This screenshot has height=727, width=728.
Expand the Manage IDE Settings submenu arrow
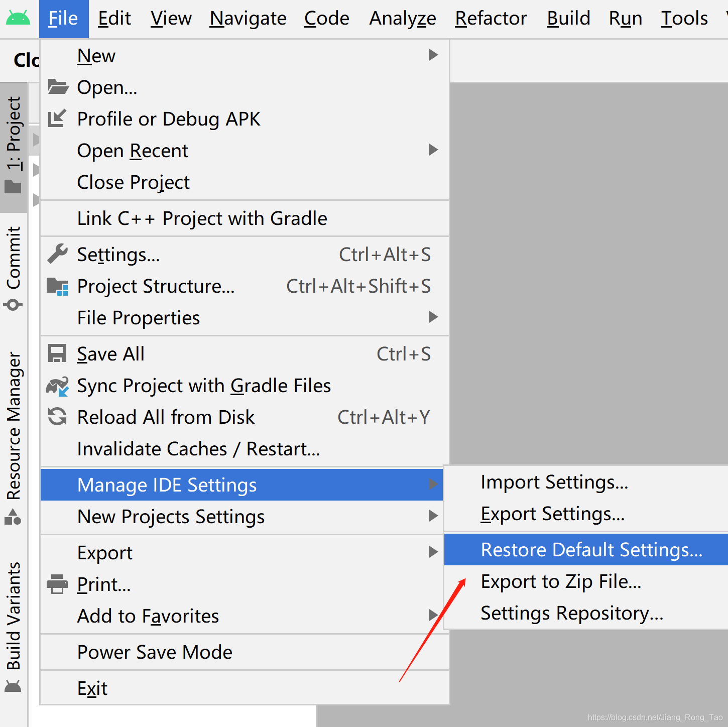pos(433,484)
